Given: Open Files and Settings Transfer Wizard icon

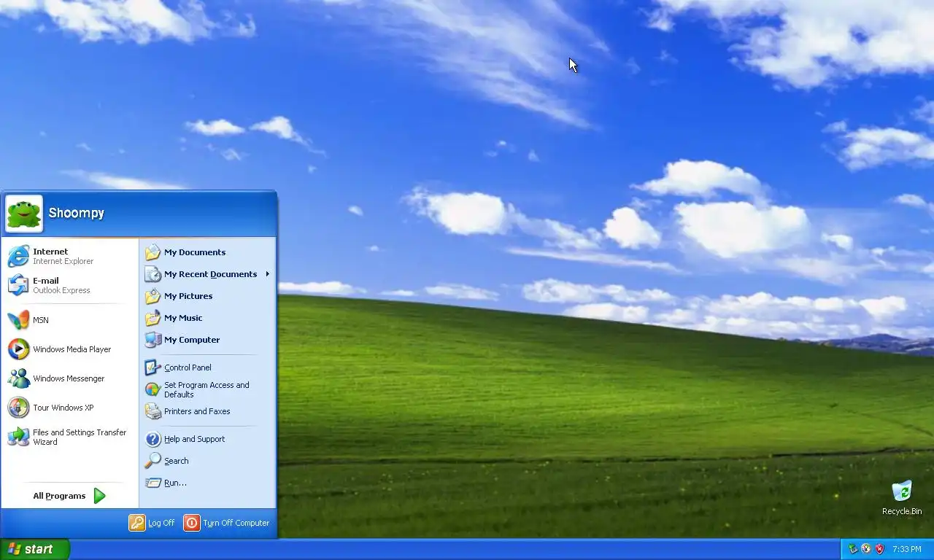Looking at the screenshot, I should point(18,437).
